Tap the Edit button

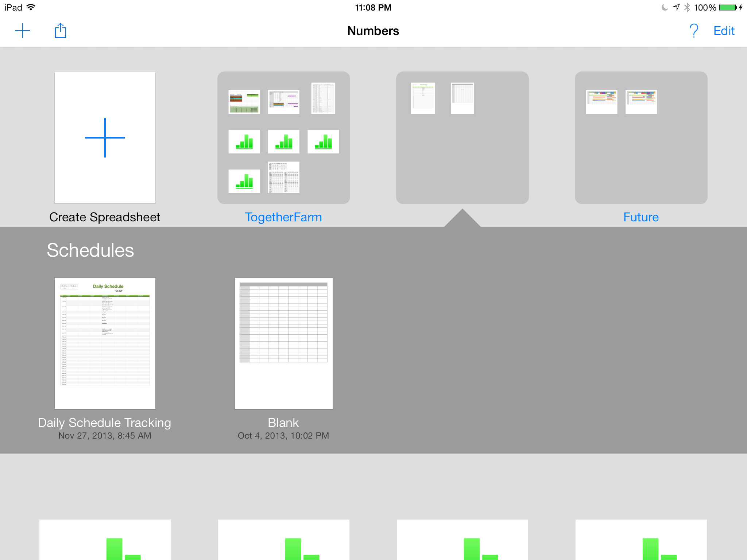[724, 31]
